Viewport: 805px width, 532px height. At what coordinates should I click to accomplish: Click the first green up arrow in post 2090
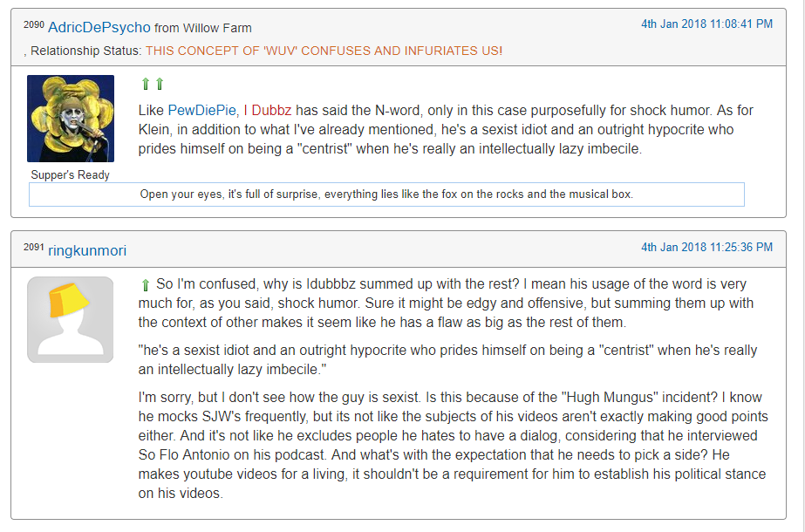pos(146,84)
